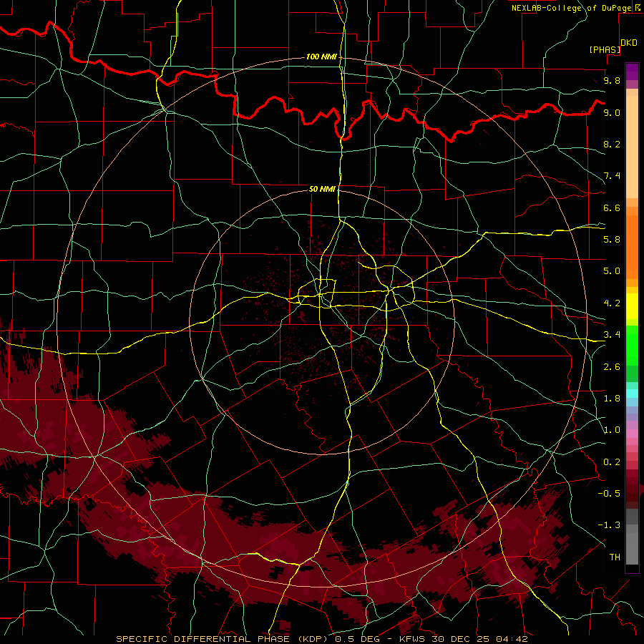Click the 9.0 scale value
The image size is (644, 644).
(x=612, y=112)
